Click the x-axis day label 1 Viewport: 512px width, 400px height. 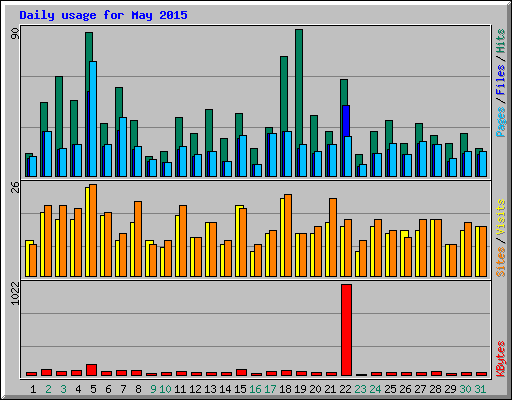point(33,389)
